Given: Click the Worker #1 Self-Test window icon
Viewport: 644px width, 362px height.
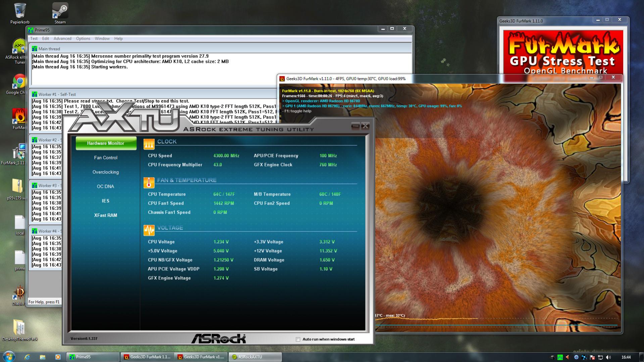Looking at the screenshot, I should point(34,94).
